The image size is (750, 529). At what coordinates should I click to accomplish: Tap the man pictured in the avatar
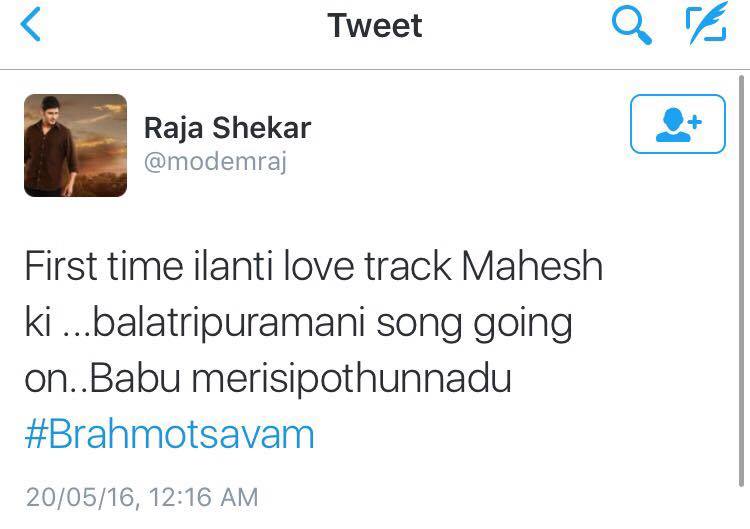(50, 146)
